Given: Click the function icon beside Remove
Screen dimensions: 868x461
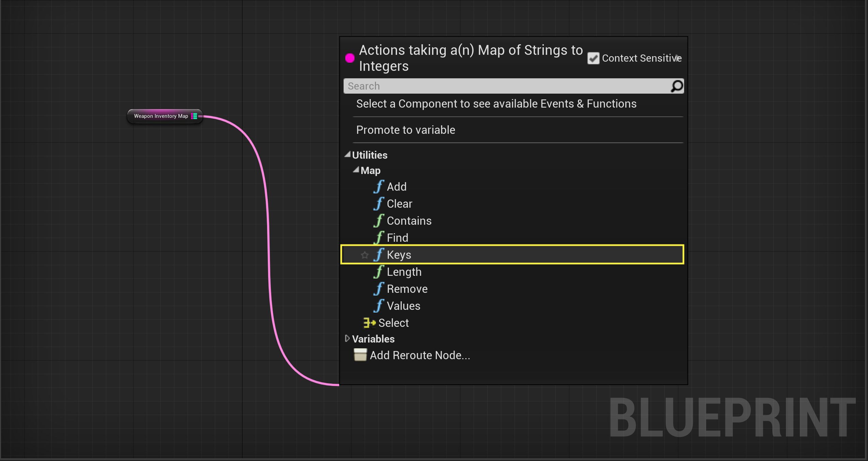Looking at the screenshot, I should (379, 289).
